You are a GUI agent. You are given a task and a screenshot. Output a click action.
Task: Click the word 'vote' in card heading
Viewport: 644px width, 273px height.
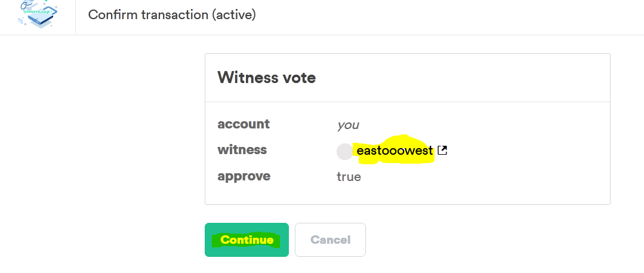pos(298,77)
